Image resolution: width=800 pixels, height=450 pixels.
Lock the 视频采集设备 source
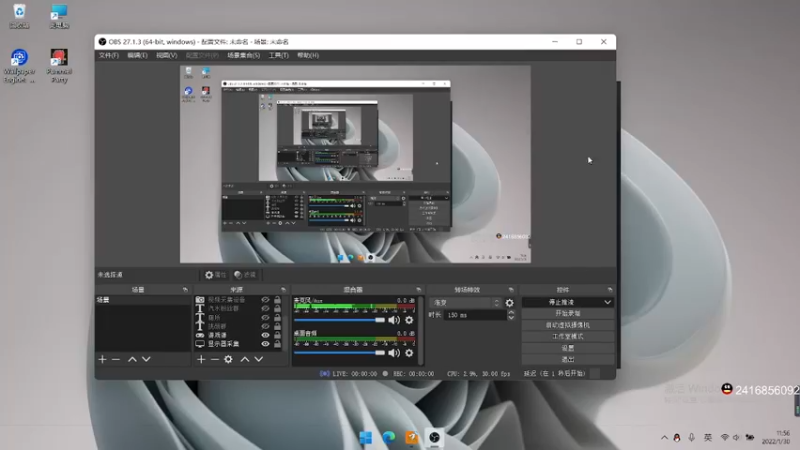[278, 299]
